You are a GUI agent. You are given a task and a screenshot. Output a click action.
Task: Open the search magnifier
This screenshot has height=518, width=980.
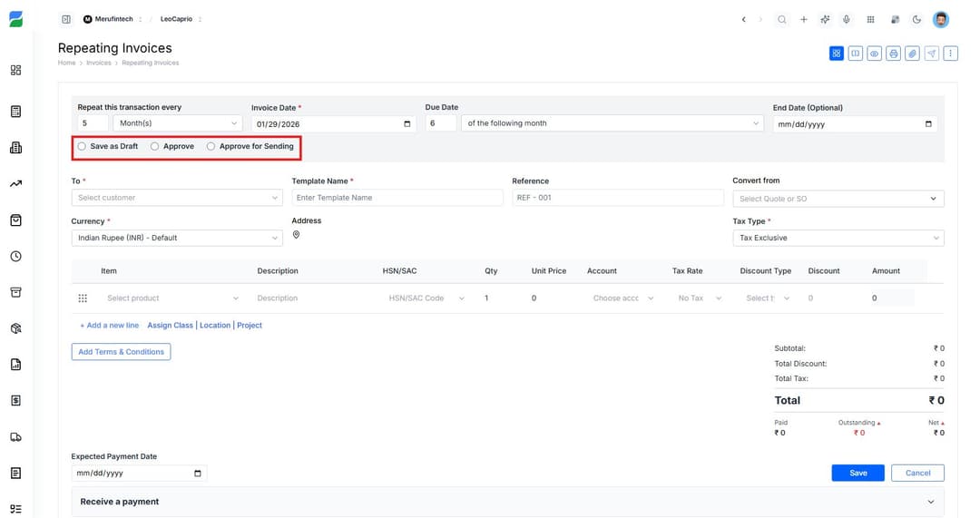click(x=782, y=19)
